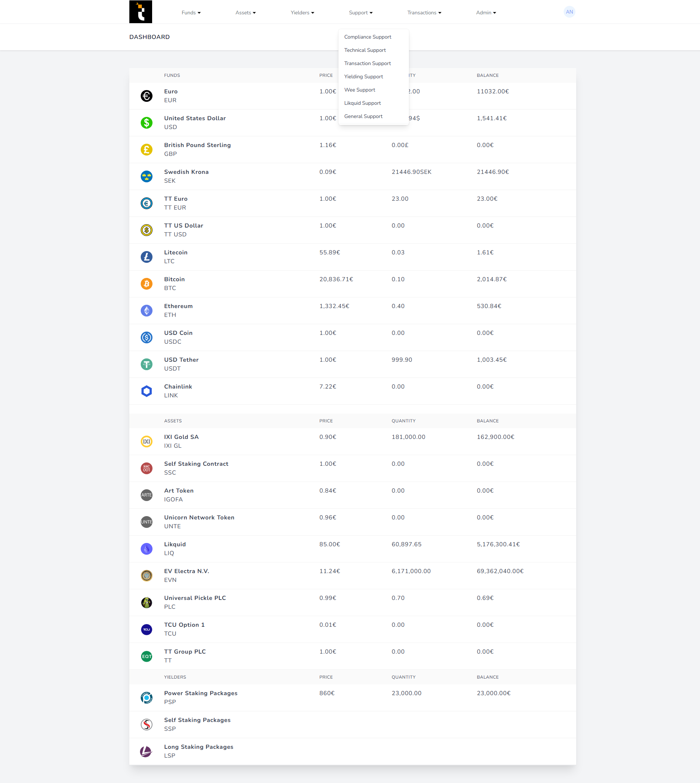The image size is (700, 783).
Task: Open the EV Electra N.V. asset
Action: (353, 576)
